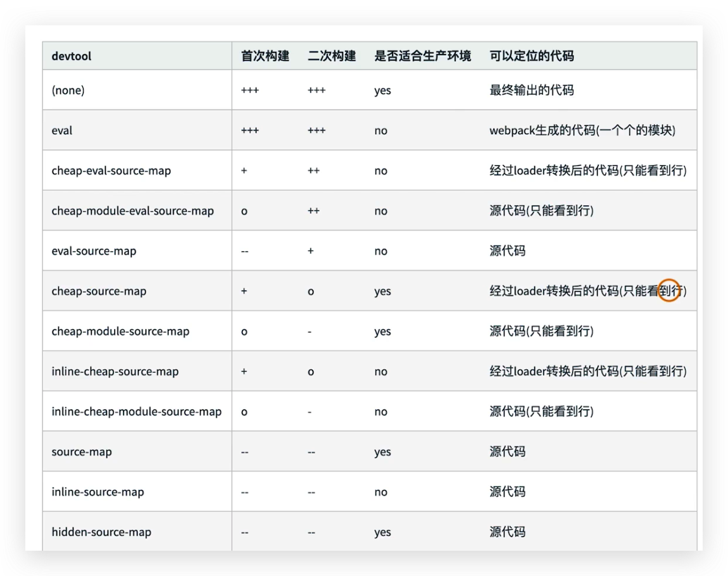
Task: Select the inline-cheap-module-source-map row label
Action: [x=137, y=411]
